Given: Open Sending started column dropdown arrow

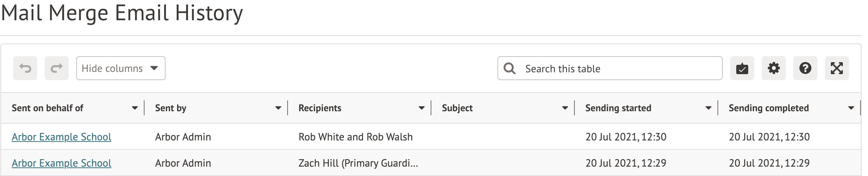Looking at the screenshot, I should pos(708,108).
